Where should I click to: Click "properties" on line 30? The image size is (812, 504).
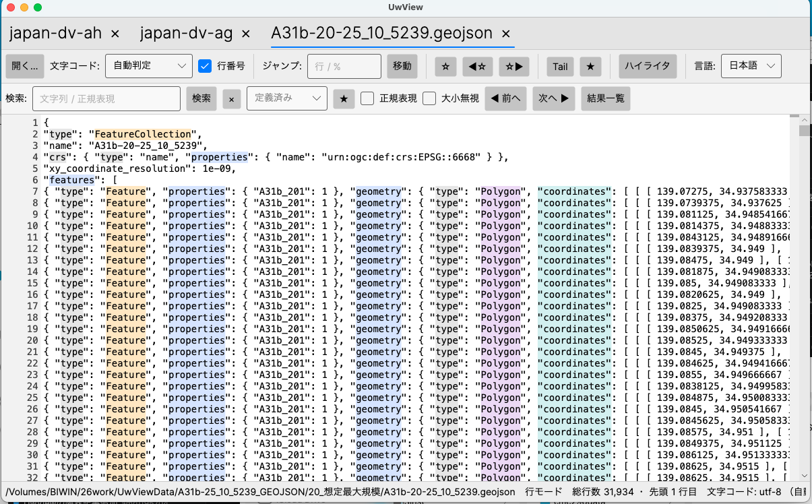(196, 455)
